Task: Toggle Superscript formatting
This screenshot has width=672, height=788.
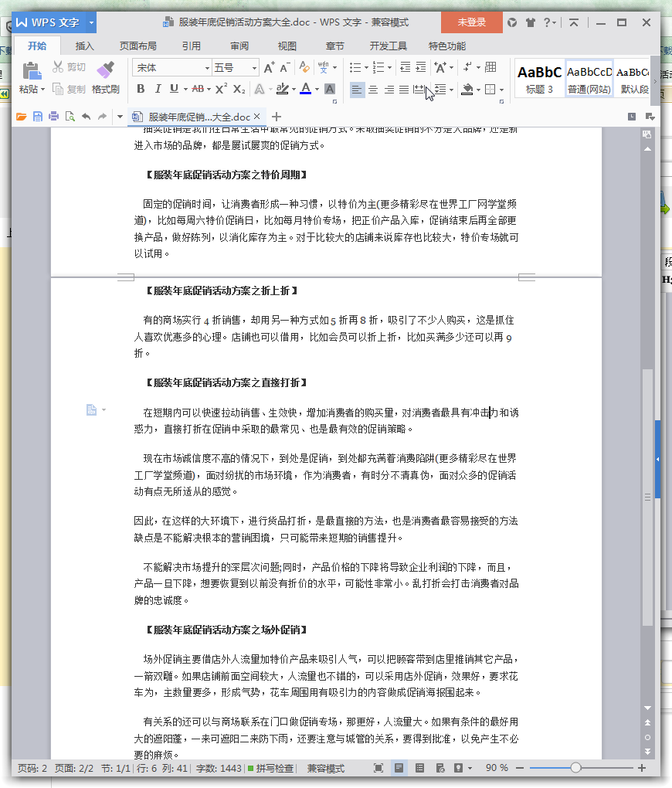Action: 222,89
